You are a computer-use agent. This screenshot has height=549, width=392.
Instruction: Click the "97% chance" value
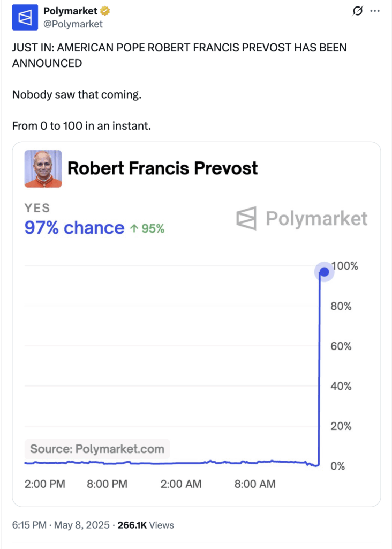[x=74, y=228]
